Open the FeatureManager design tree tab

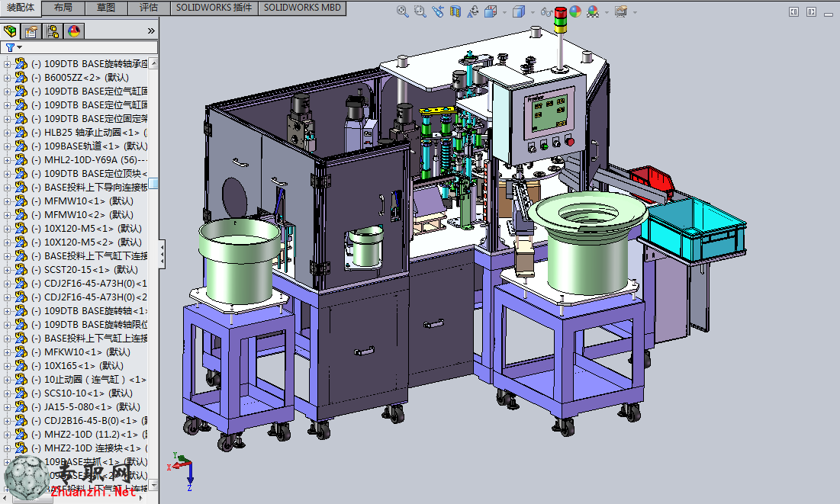coord(10,31)
